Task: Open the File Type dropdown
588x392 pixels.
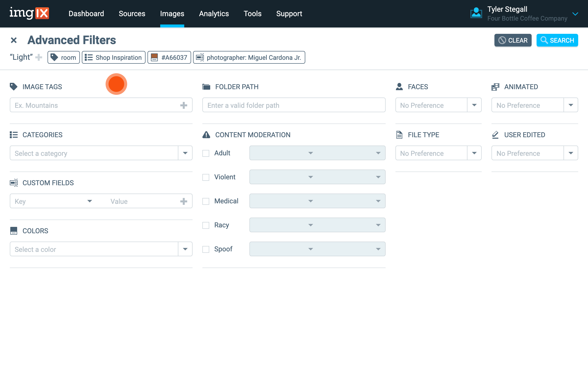Action: click(474, 153)
